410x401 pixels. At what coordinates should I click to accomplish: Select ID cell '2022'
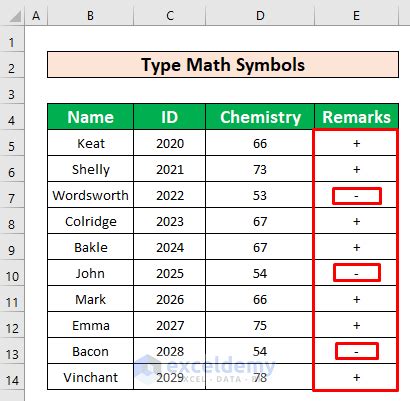(x=170, y=195)
